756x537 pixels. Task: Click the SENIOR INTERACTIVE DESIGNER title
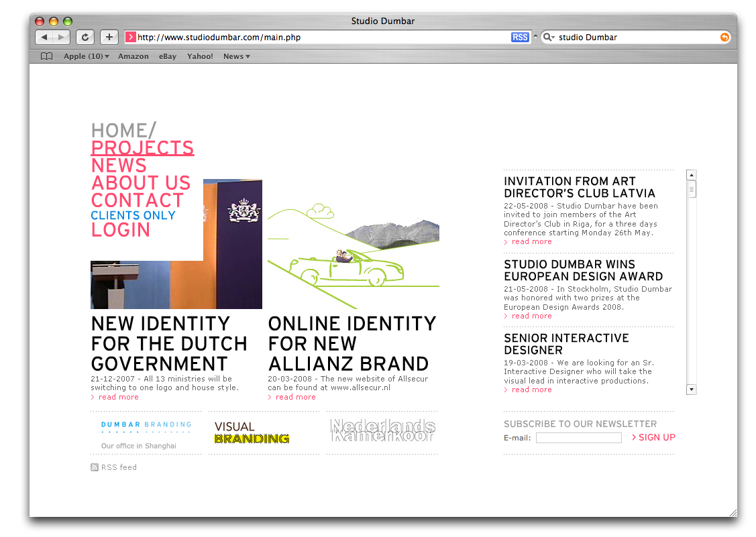pyautogui.click(x=567, y=344)
